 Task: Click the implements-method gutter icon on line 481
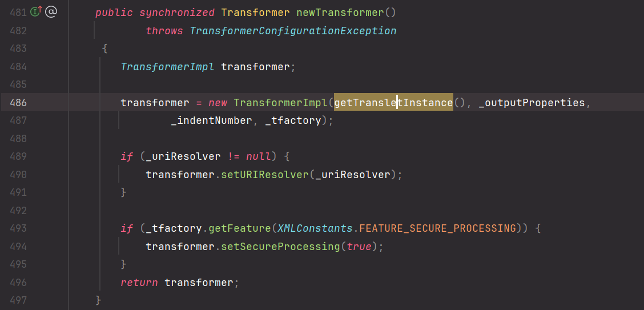tap(36, 12)
